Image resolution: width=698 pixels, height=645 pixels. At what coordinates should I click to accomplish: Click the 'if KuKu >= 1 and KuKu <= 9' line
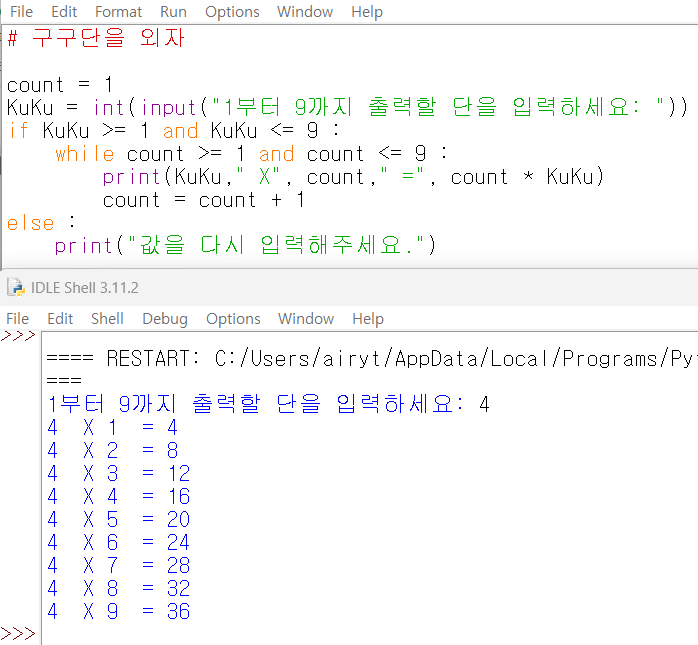click(174, 131)
